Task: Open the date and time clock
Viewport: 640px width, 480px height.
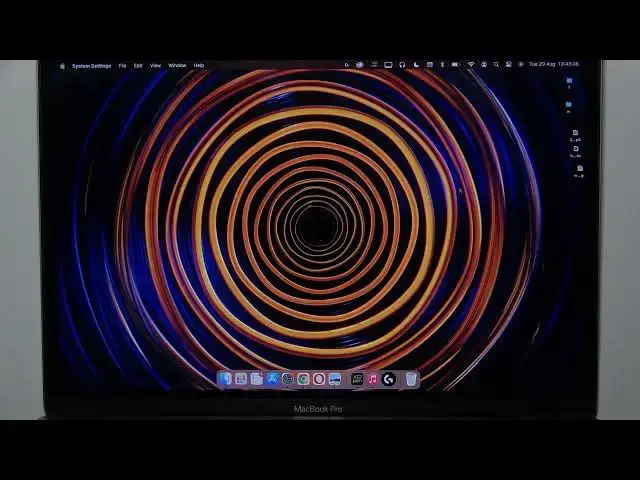Action: click(554, 64)
